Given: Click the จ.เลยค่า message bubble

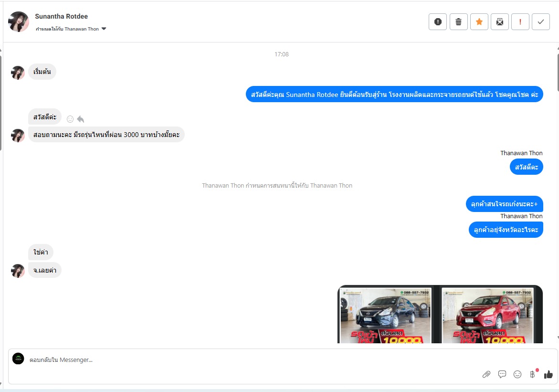Looking at the screenshot, I should pos(44,270).
